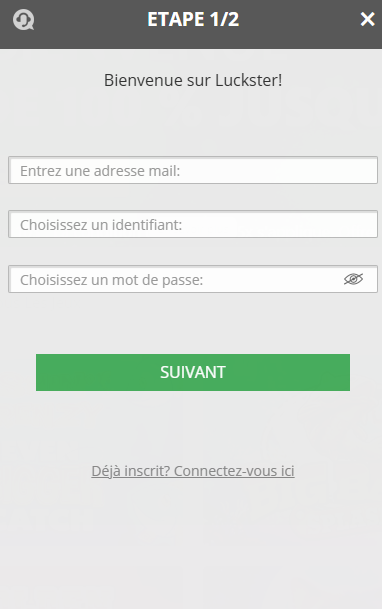
Task: Open the live chat support icon
Action: (23, 19)
